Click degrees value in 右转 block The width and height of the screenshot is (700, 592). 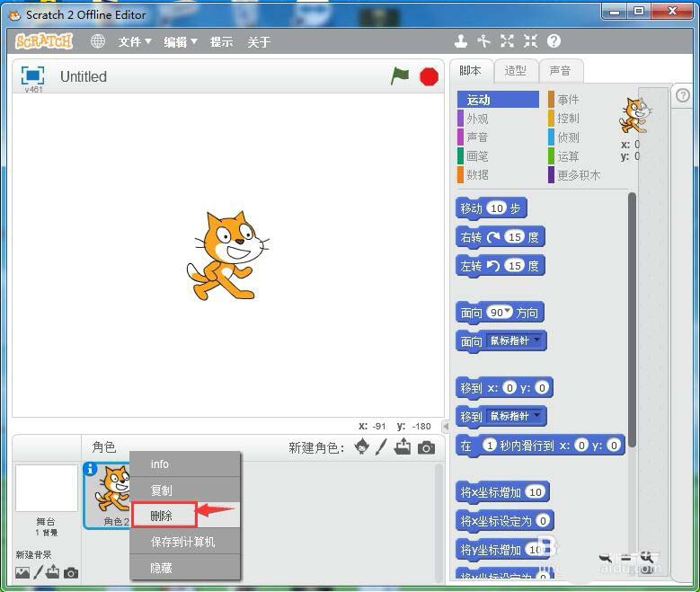(515, 237)
